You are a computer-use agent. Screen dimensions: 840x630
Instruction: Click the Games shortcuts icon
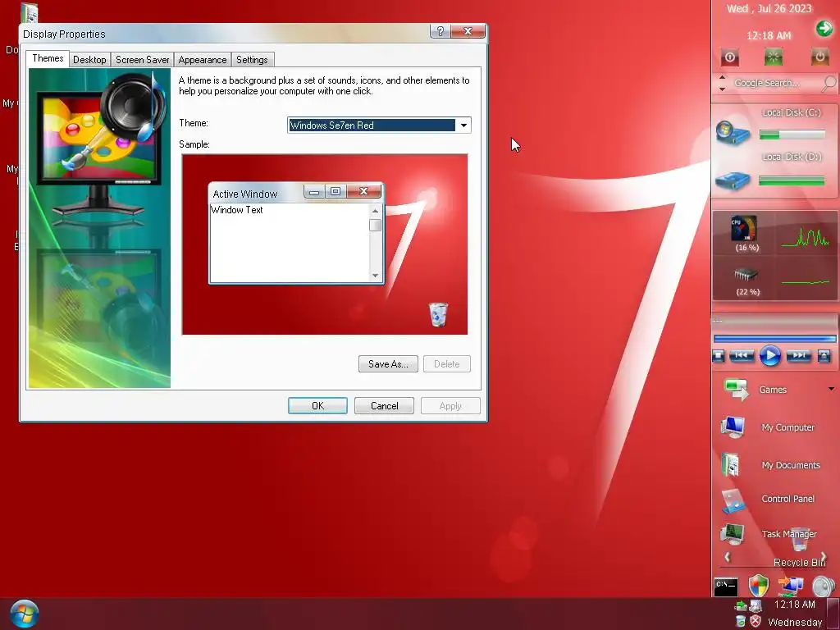tap(736, 390)
